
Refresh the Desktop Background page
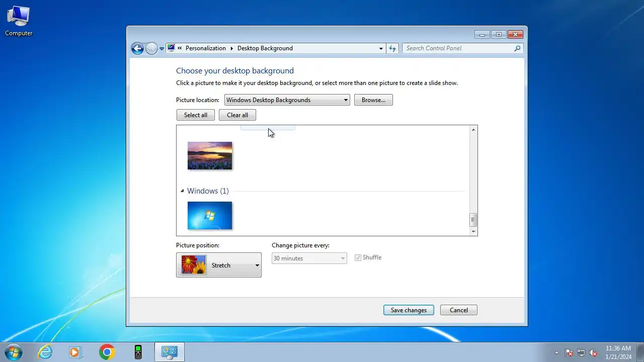click(x=392, y=49)
